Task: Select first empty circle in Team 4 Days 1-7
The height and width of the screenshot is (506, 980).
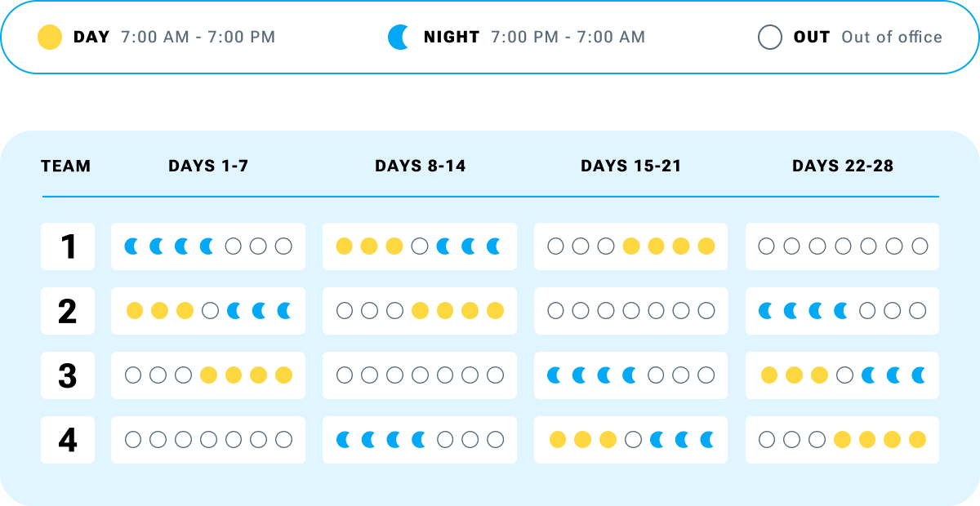Action: click(x=133, y=439)
